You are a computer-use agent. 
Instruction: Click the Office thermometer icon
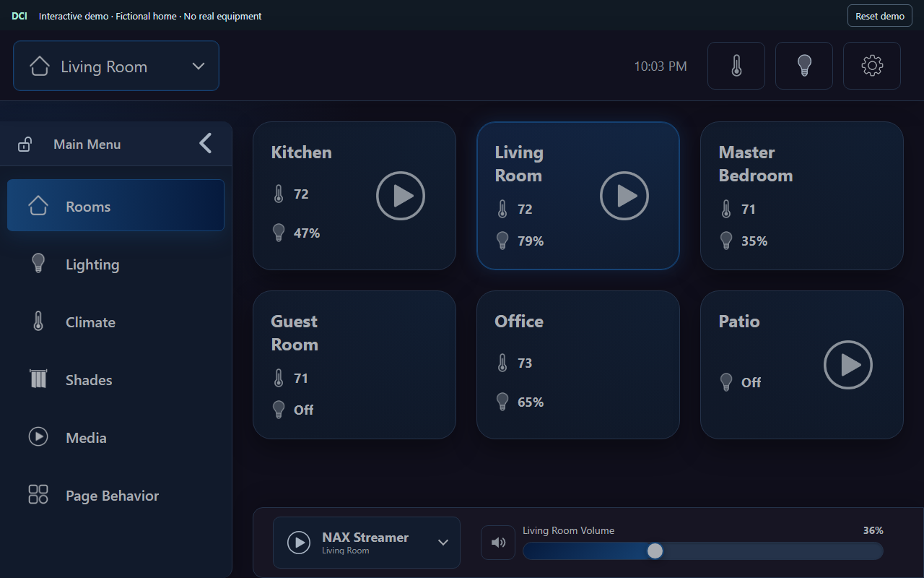[502, 363]
